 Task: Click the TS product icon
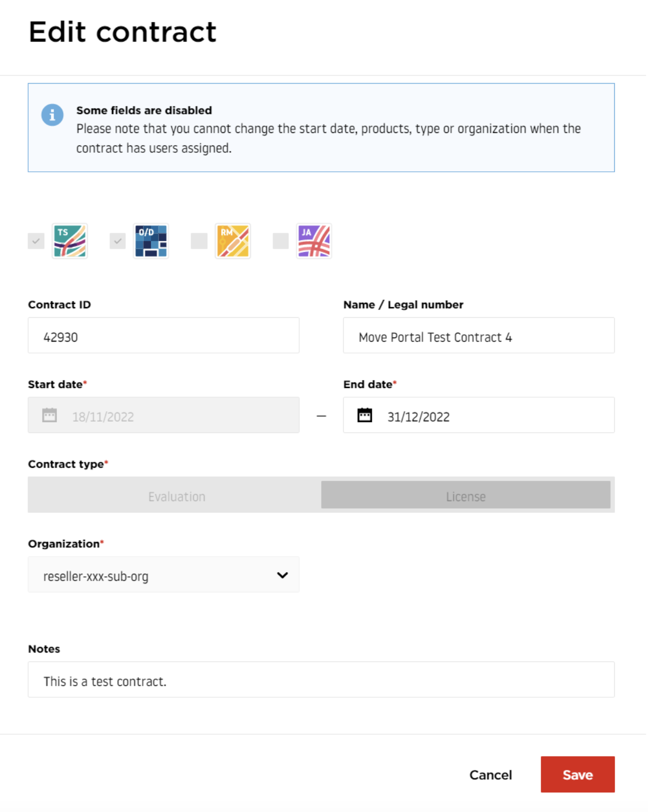coord(70,241)
